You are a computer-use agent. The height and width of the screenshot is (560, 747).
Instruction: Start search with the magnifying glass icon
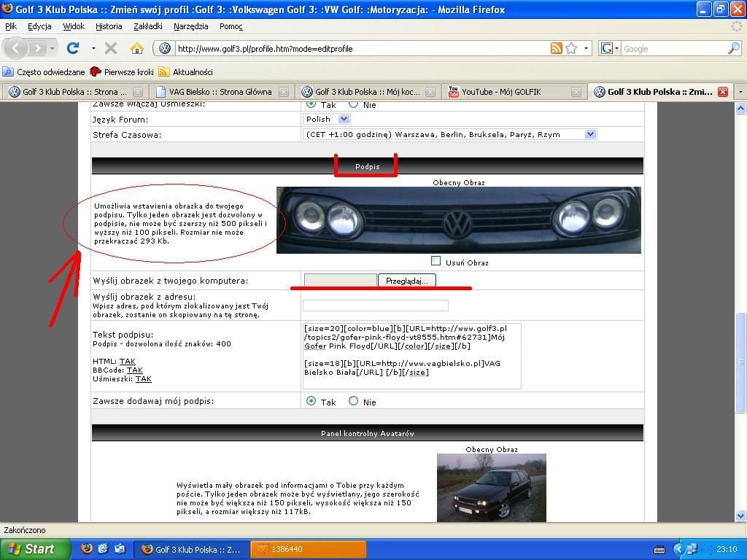(x=734, y=48)
